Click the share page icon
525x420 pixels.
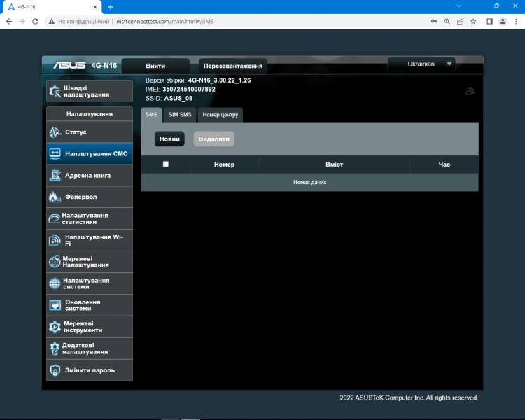click(460, 22)
